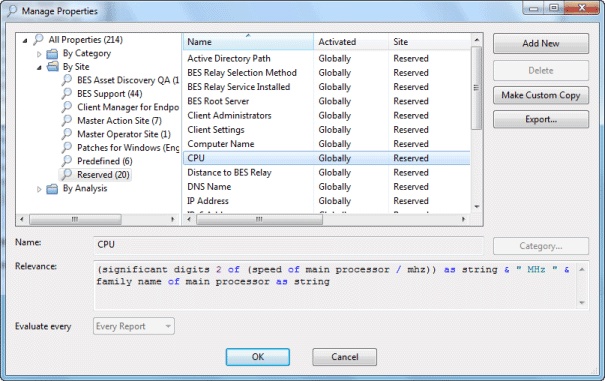Select the Client Settings row
The height and width of the screenshot is (381, 605).
click(x=326, y=130)
